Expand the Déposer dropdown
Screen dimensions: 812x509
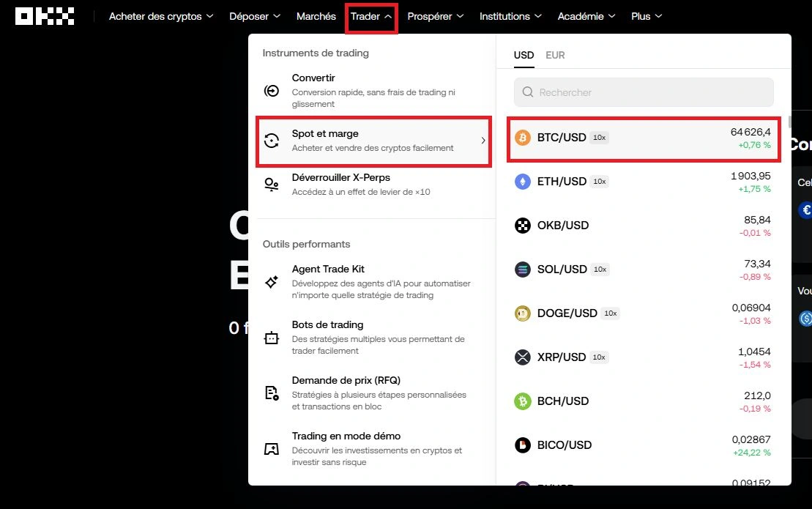pyautogui.click(x=255, y=16)
